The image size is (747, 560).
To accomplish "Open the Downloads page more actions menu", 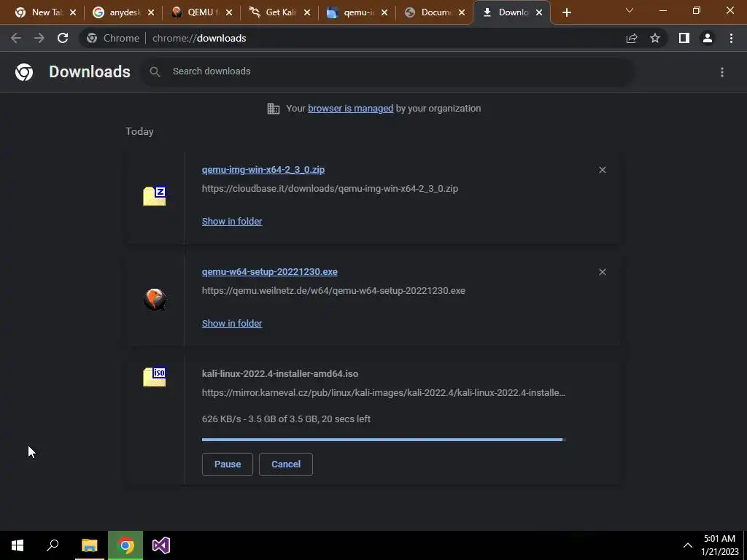I will [x=722, y=72].
